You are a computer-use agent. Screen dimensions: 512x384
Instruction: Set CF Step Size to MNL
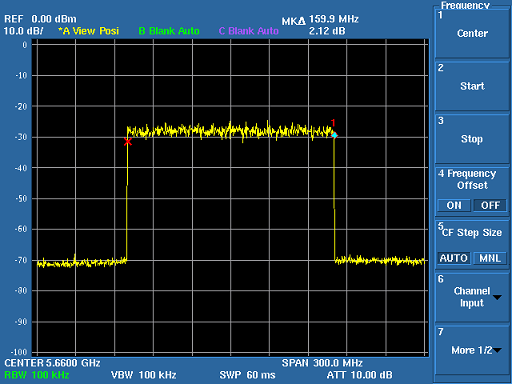pos(490,258)
